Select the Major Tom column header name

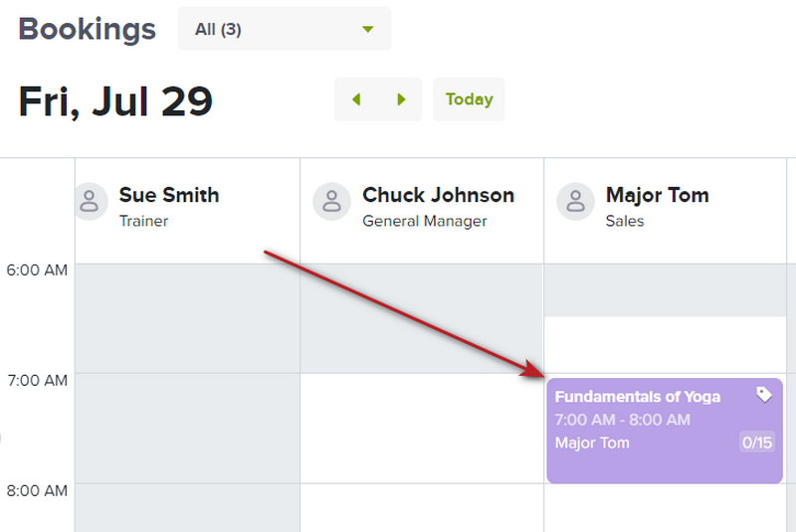tap(657, 195)
